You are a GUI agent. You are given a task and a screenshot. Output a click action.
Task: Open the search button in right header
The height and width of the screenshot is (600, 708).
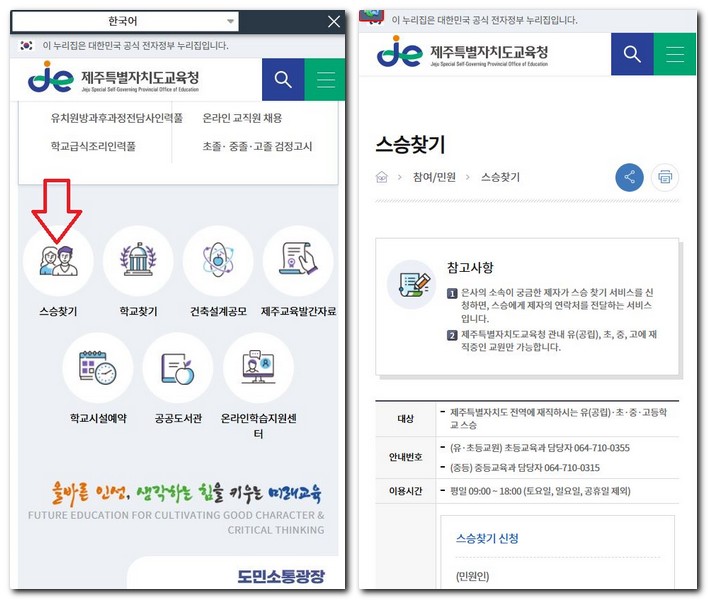(x=632, y=54)
